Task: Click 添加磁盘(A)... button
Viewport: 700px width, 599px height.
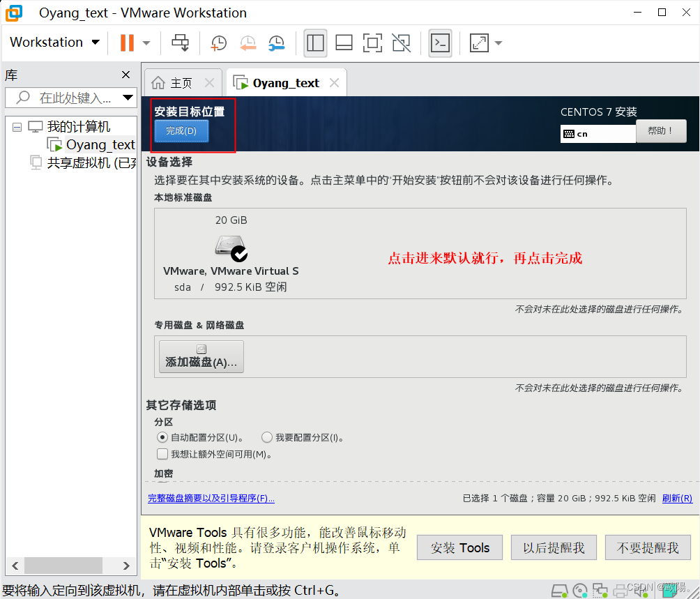Action: (201, 356)
